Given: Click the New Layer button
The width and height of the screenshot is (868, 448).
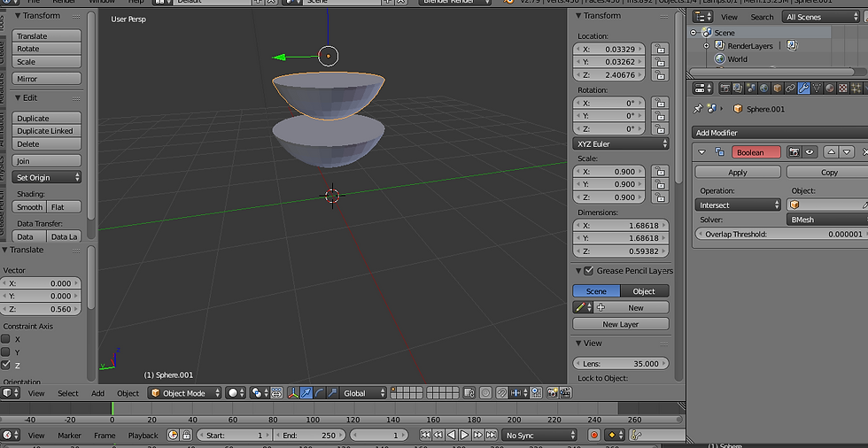Looking at the screenshot, I should (x=621, y=324).
